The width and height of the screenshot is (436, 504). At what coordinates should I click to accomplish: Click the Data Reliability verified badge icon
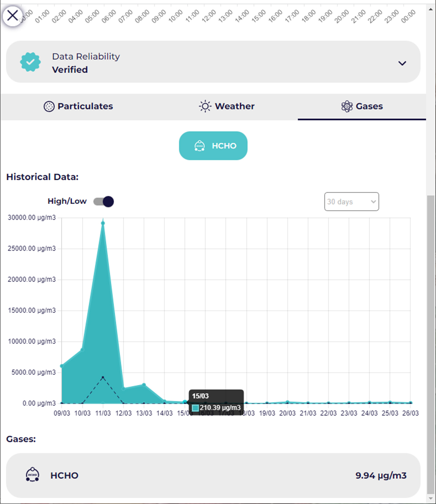point(31,62)
